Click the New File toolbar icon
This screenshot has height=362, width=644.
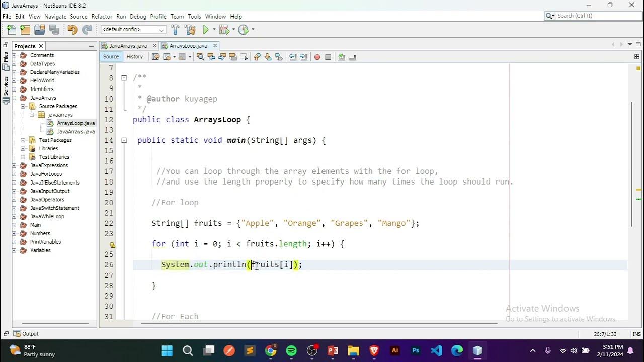[x=11, y=30]
